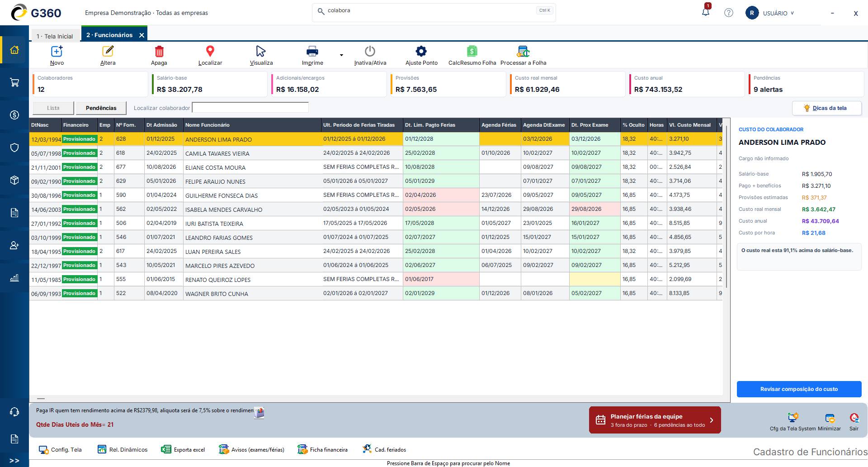Click the Imprime printer icon
Screen dimensions: 868x467
(312, 51)
